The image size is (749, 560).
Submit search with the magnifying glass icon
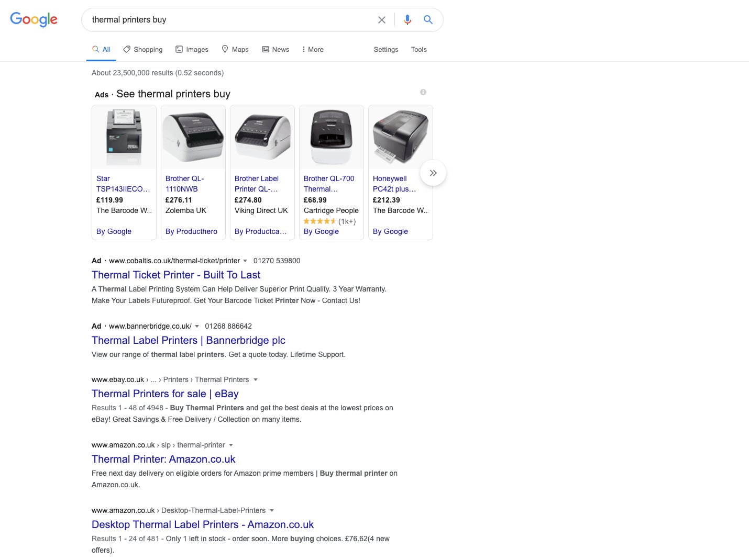coord(428,20)
